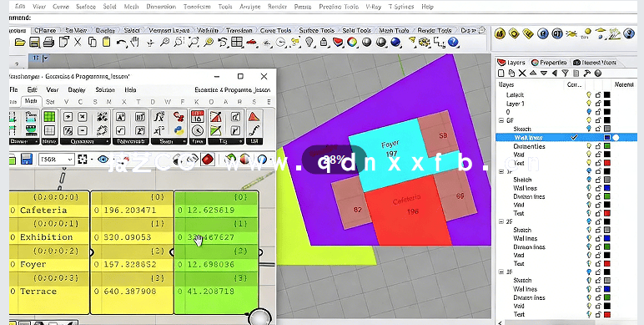
Task: Click the Grasshopper canvas blue save icon
Action: click(x=27, y=160)
